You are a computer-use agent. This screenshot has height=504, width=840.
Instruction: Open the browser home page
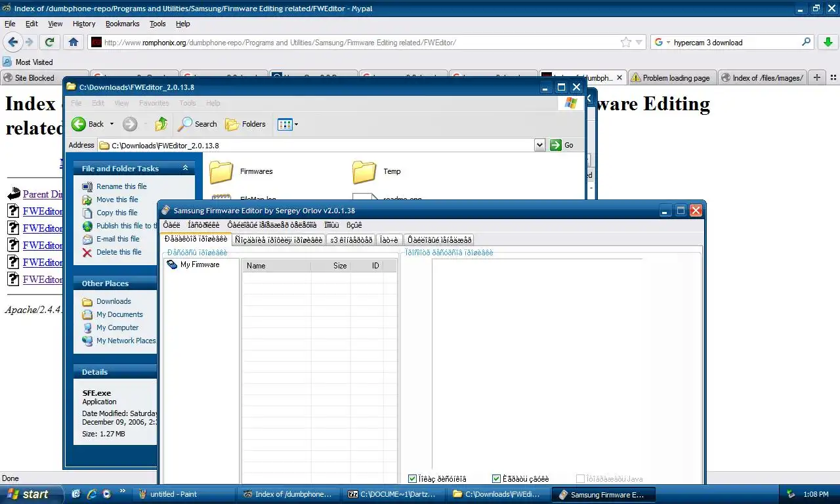click(73, 42)
